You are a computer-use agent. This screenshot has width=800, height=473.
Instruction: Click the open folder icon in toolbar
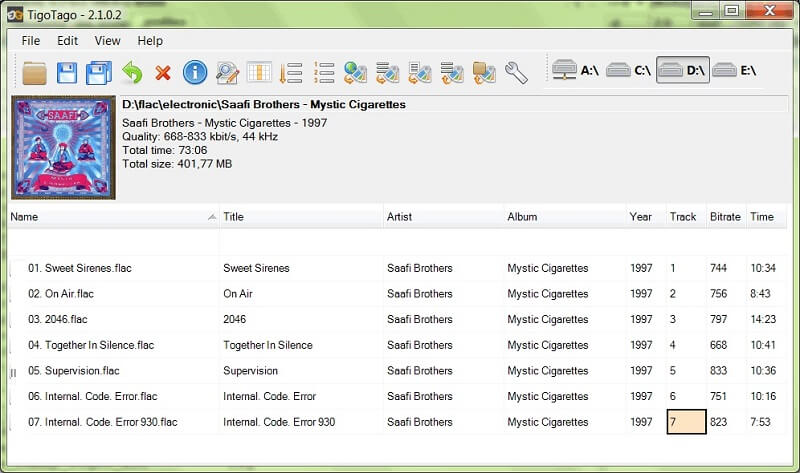click(x=35, y=72)
